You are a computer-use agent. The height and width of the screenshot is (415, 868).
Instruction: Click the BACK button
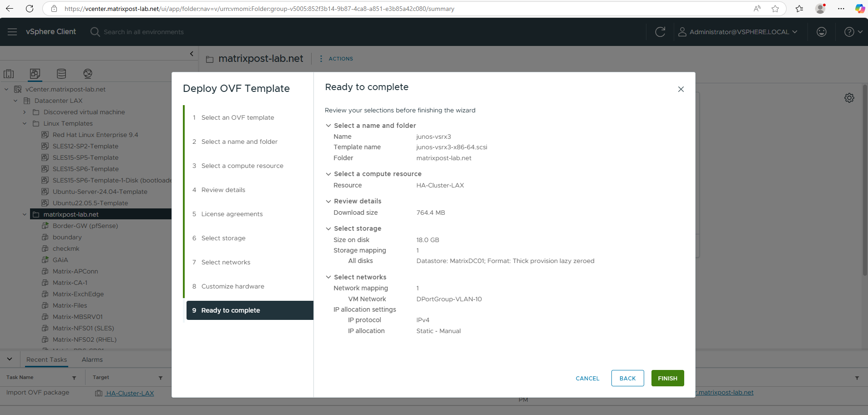[627, 378]
